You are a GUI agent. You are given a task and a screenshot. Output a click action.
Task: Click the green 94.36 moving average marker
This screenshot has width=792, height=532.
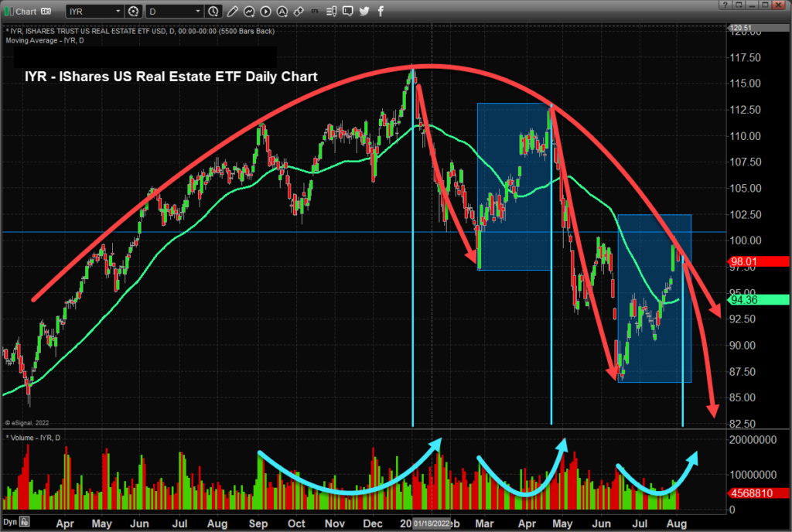pyautogui.click(x=759, y=300)
